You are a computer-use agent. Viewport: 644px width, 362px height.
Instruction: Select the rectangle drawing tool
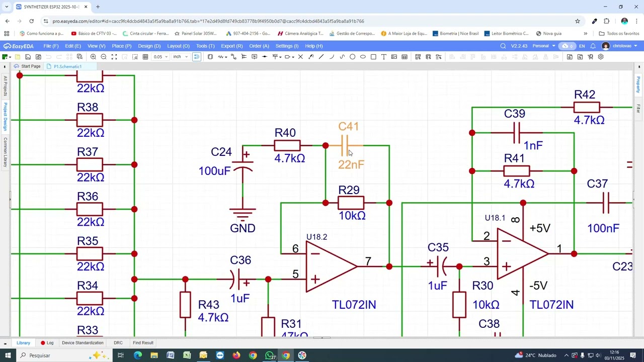[x=373, y=57]
